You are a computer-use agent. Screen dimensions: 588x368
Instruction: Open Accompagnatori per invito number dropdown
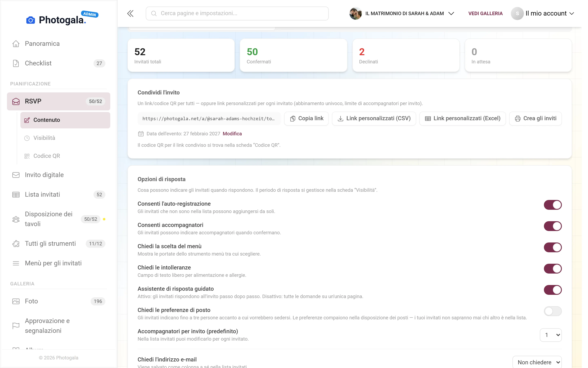(551, 335)
